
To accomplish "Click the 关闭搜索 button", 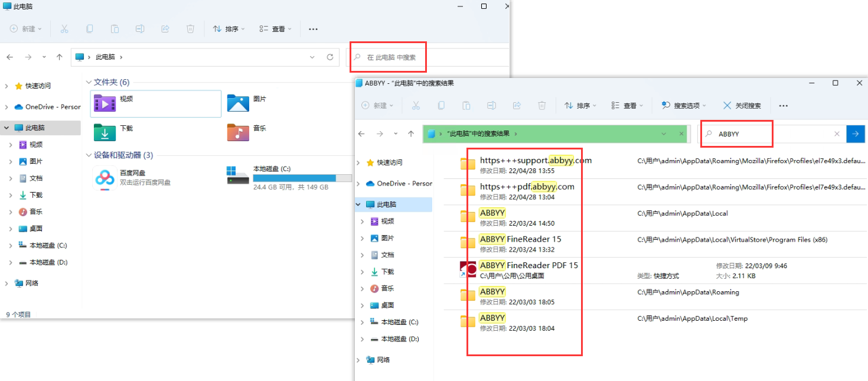I will (x=742, y=106).
